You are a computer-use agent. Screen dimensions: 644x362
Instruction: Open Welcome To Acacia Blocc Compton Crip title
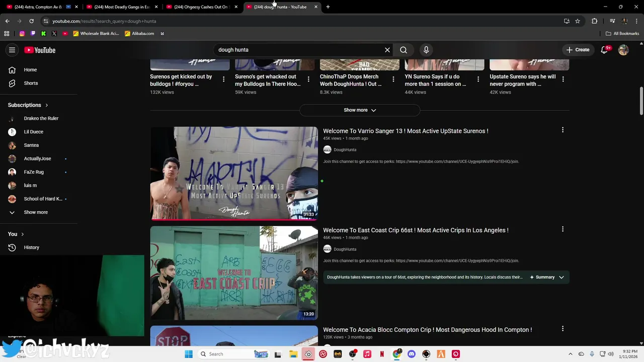[427, 330]
